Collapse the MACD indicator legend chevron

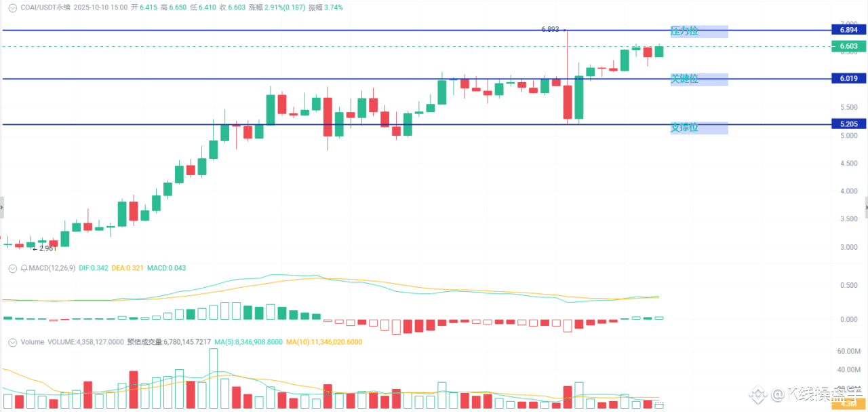13,268
